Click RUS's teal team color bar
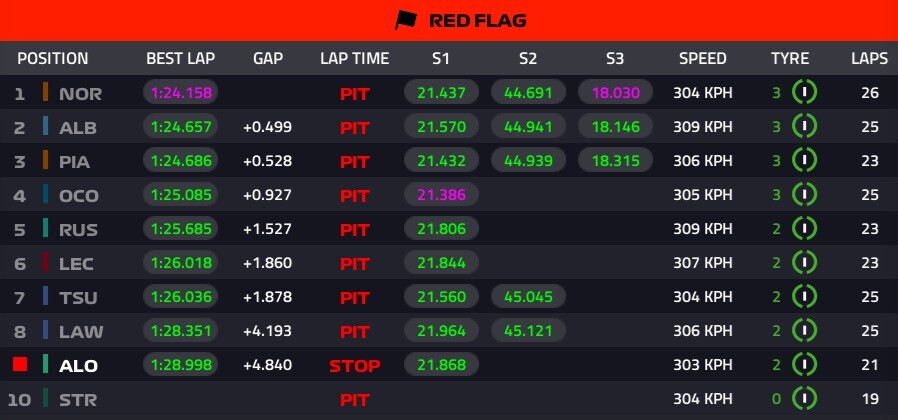This screenshot has height=420, width=898. pos(45,229)
